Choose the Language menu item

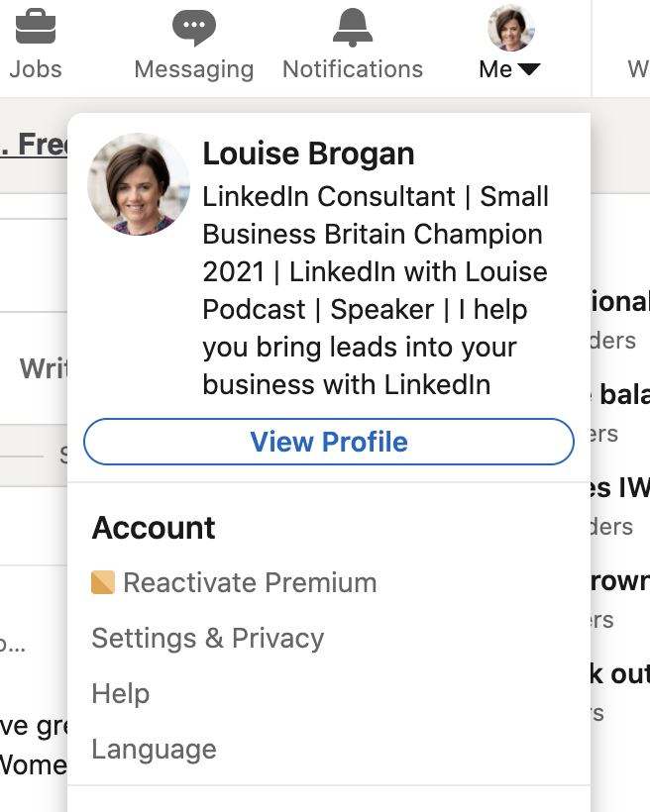tap(154, 749)
